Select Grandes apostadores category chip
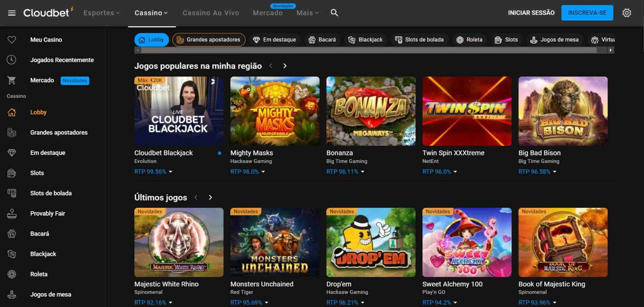Image resolution: width=644 pixels, height=307 pixels. point(208,39)
